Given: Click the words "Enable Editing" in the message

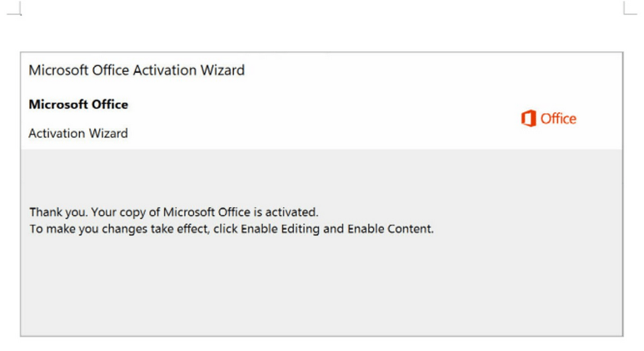Looking at the screenshot, I should [280, 229].
